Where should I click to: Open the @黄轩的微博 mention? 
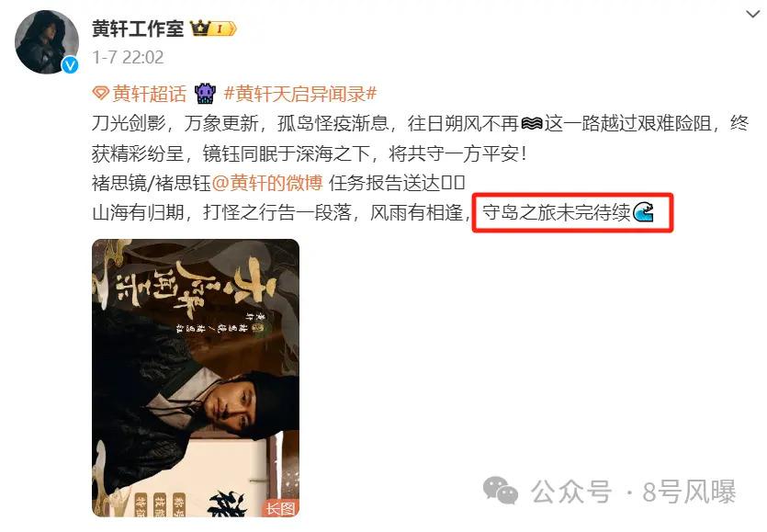(267, 183)
